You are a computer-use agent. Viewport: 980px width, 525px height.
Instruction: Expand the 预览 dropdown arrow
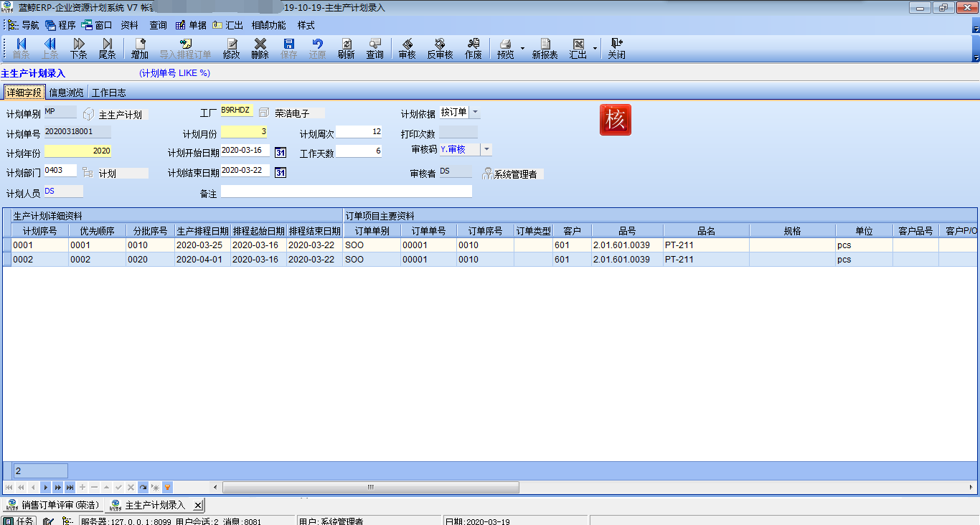pyautogui.click(x=522, y=49)
